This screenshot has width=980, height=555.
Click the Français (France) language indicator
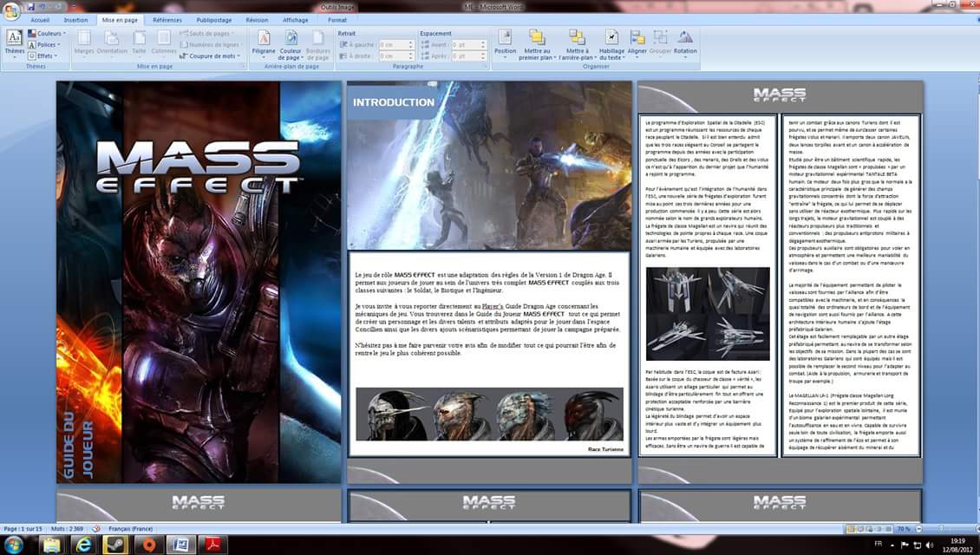tap(131, 529)
